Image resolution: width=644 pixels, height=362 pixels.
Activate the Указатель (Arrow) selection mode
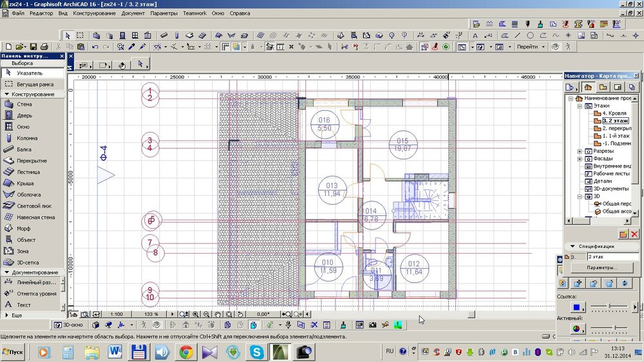(x=30, y=73)
